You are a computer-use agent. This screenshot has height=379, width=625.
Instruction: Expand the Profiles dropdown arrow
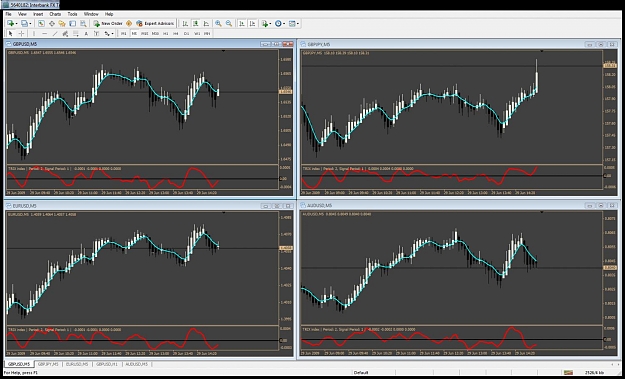30,24
